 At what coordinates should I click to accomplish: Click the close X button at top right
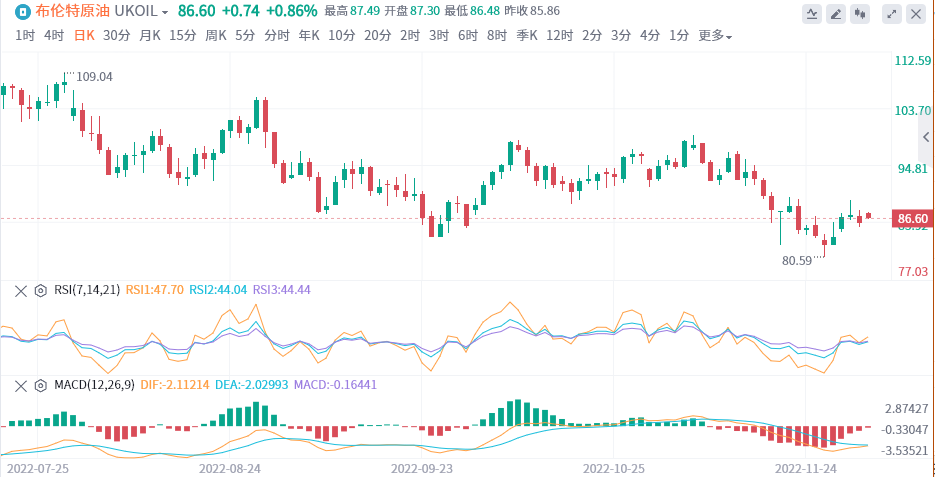coord(915,13)
